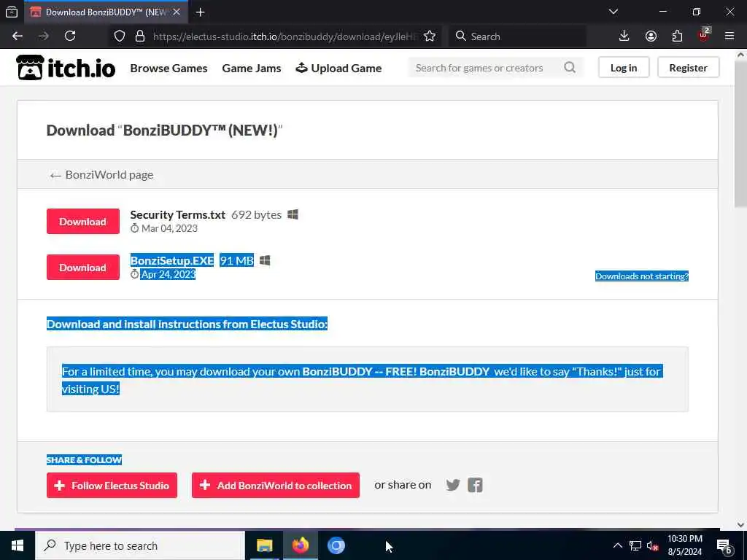This screenshot has width=747, height=560.
Task: Click the scrollbar down arrow
Action: pos(741,524)
